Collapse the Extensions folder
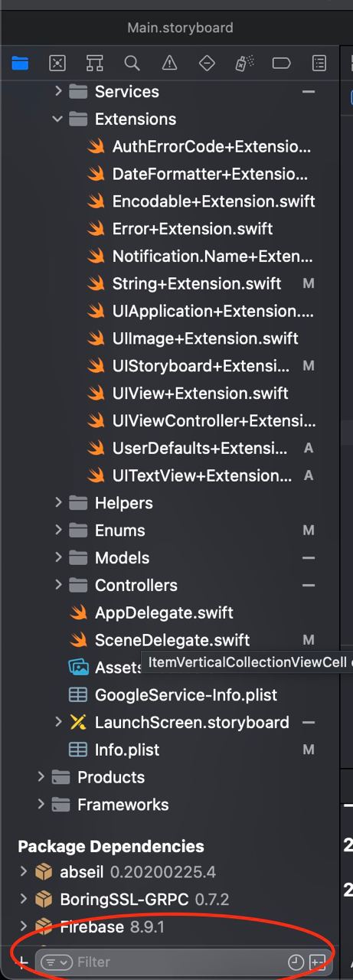This screenshot has height=980, width=353. [58, 119]
